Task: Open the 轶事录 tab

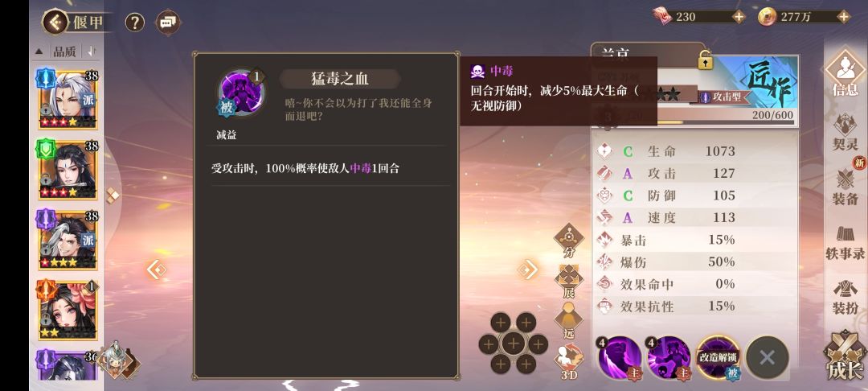Action: 845,242
